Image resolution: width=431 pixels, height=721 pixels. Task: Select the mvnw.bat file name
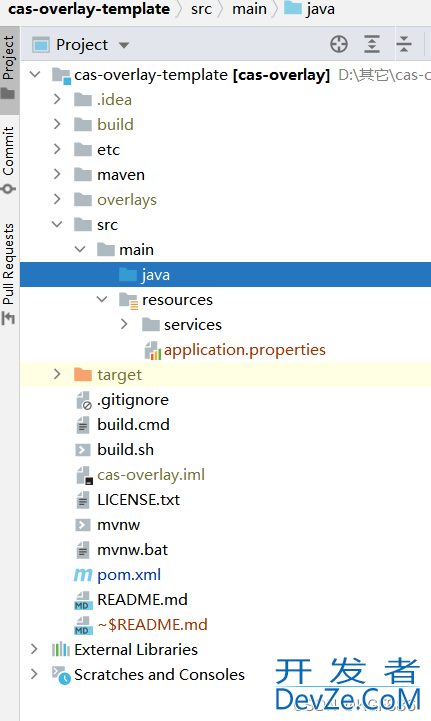pyautogui.click(x=132, y=549)
